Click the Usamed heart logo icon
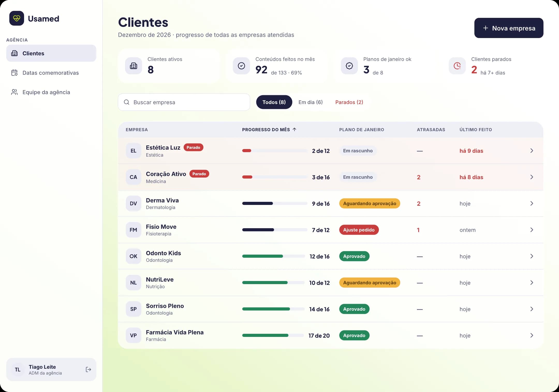Image resolution: width=559 pixels, height=392 pixels. click(x=17, y=18)
